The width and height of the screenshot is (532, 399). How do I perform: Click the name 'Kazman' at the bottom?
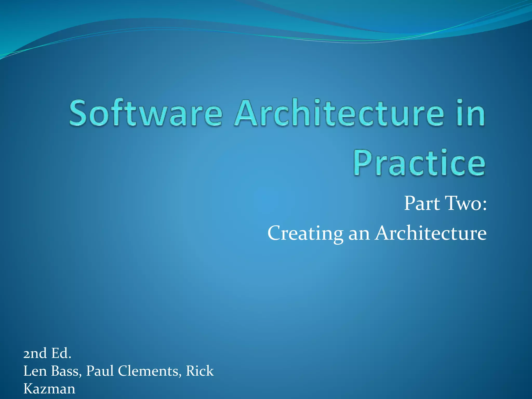coord(49,389)
